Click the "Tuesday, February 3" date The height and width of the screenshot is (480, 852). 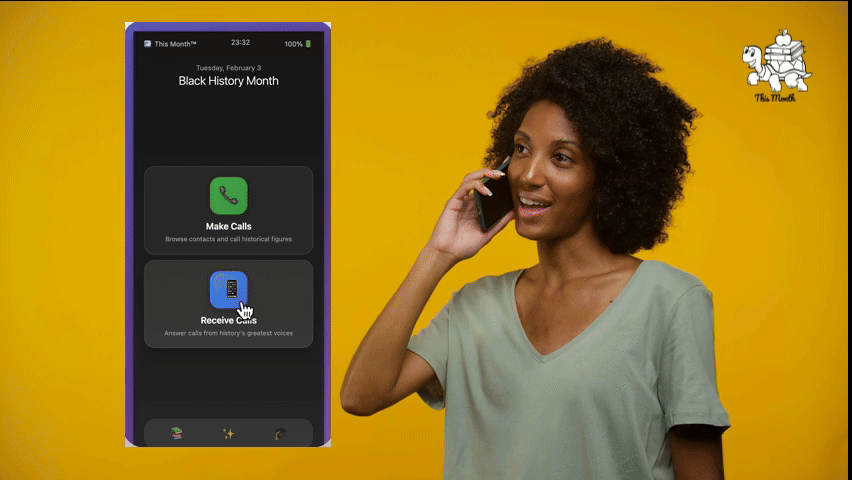coord(228,68)
